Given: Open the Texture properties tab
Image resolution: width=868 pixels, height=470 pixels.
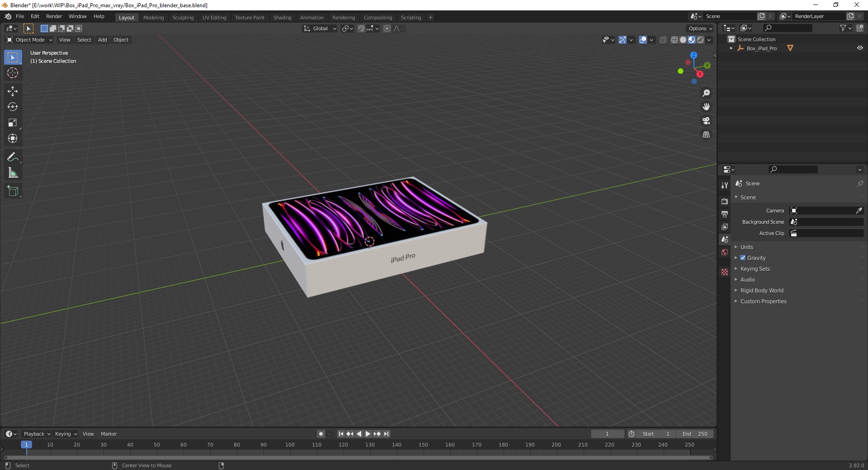Looking at the screenshot, I should coord(725,272).
